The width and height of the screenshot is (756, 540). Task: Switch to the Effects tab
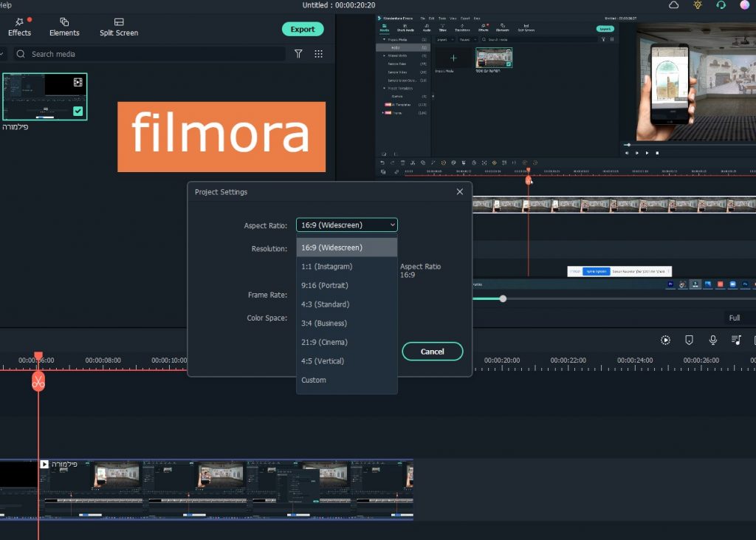click(x=19, y=27)
